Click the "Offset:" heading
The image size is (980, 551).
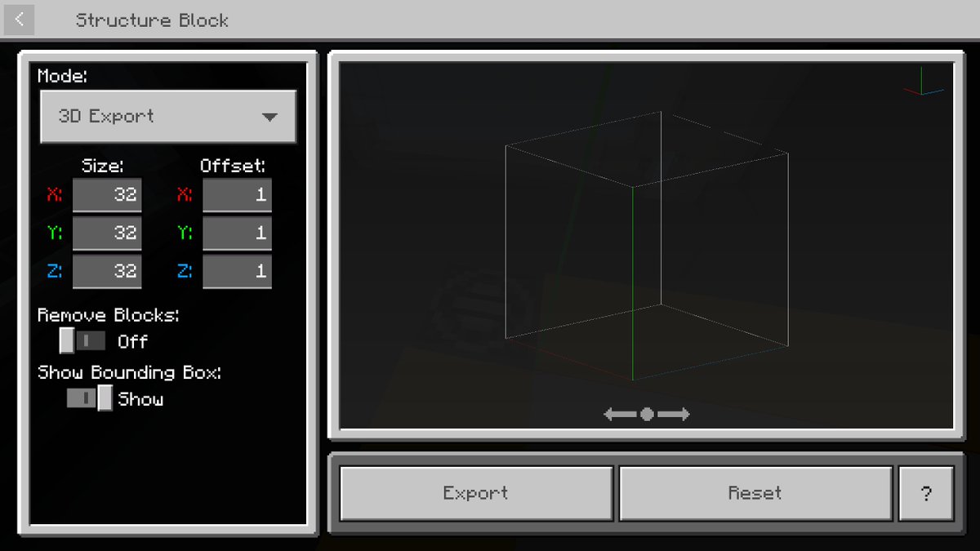tap(233, 166)
